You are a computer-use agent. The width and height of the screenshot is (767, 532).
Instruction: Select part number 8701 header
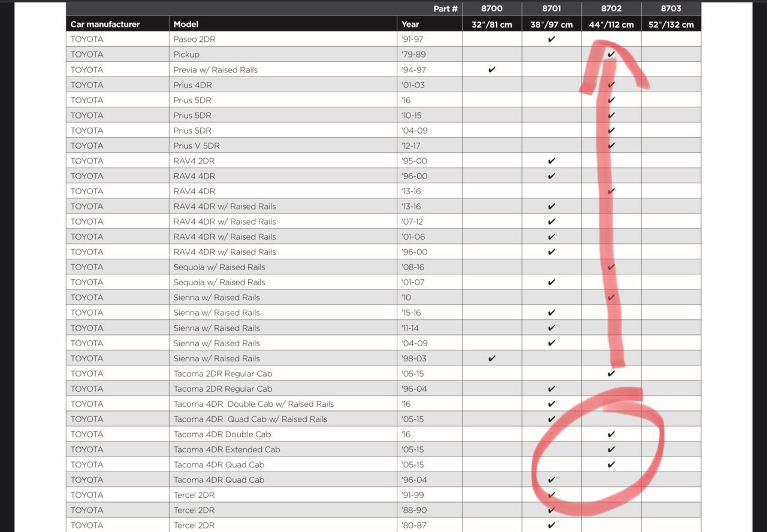coord(552,8)
